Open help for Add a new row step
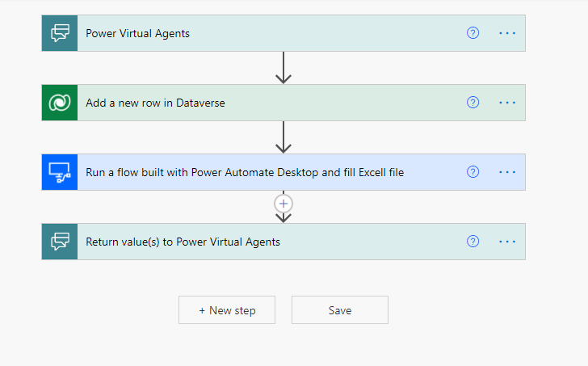This screenshot has height=366, width=588. click(x=472, y=103)
